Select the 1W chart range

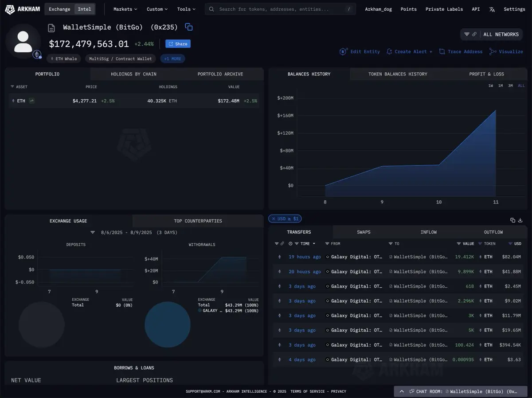point(491,86)
